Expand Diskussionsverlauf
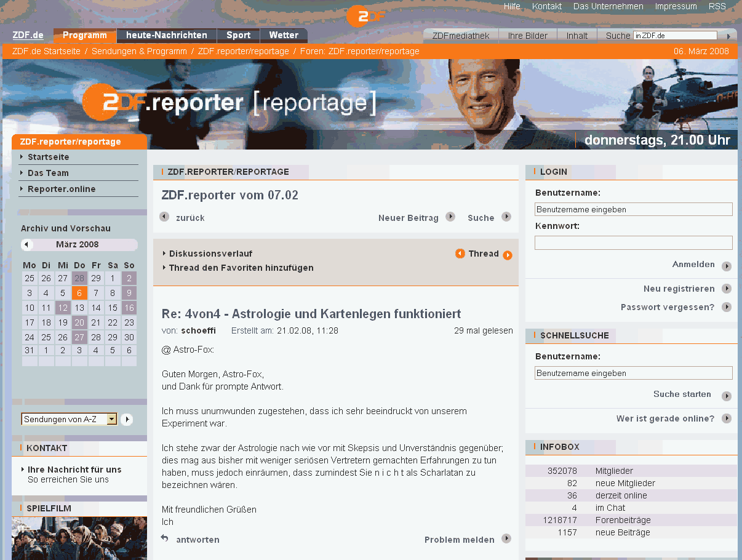The image size is (742, 560). [210, 254]
